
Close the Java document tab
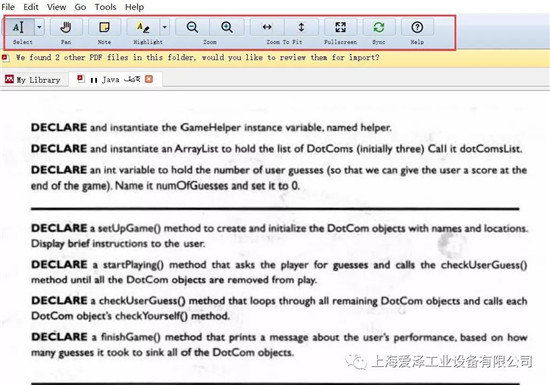149,79
